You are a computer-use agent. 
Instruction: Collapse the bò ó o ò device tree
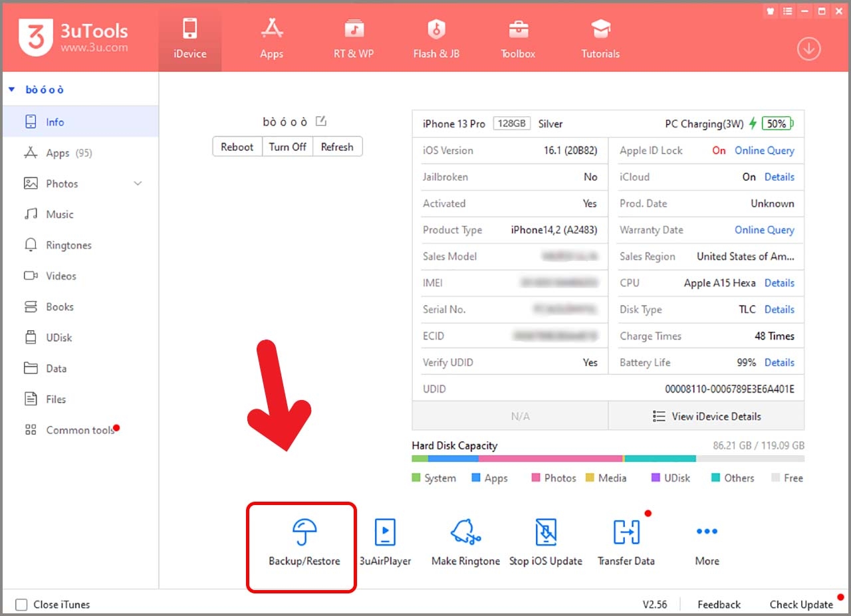tap(12, 90)
